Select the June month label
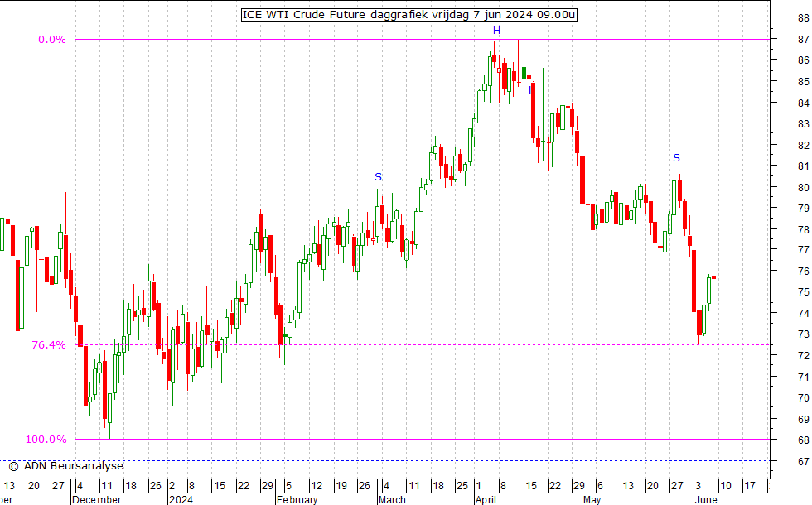Image resolution: width=812 pixels, height=505 pixels. [707, 499]
